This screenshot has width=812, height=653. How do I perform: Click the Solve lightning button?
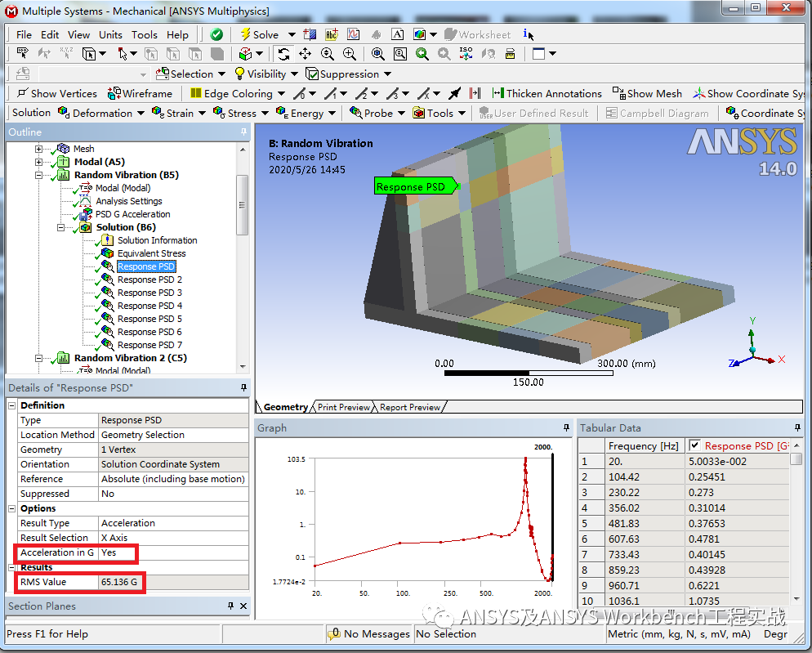pyautogui.click(x=260, y=34)
